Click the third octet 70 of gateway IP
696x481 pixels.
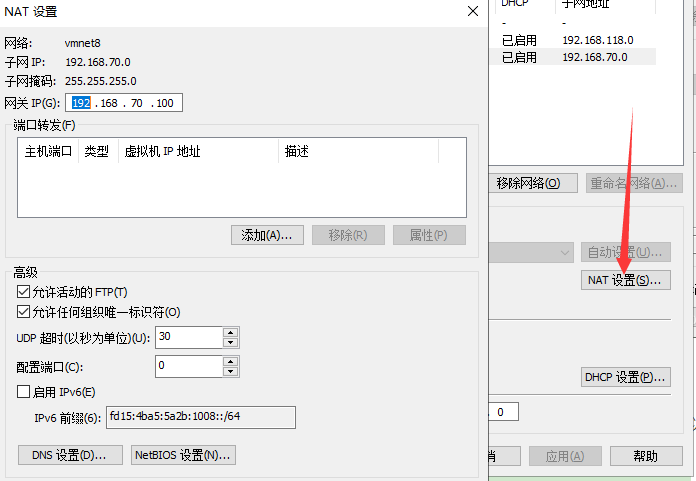137,103
